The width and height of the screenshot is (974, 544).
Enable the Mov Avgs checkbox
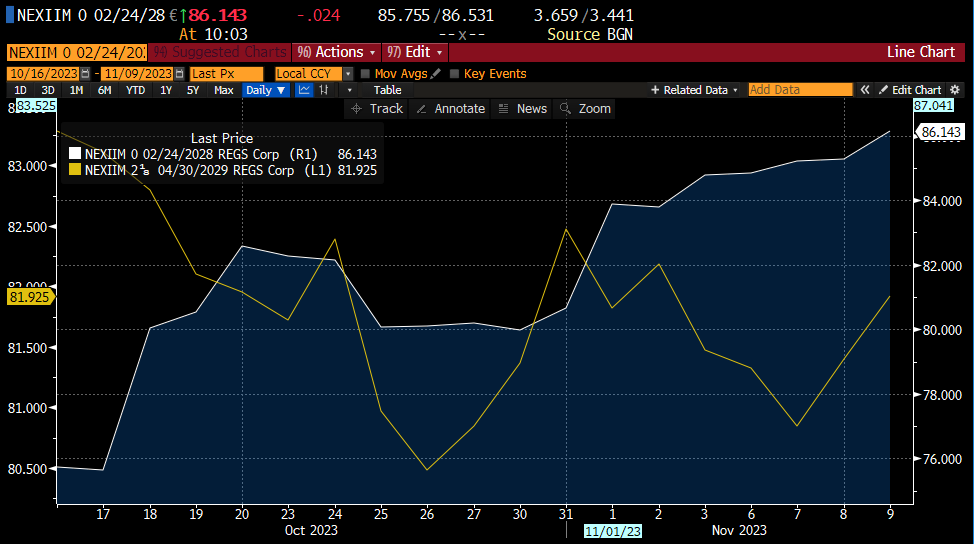(x=366, y=74)
